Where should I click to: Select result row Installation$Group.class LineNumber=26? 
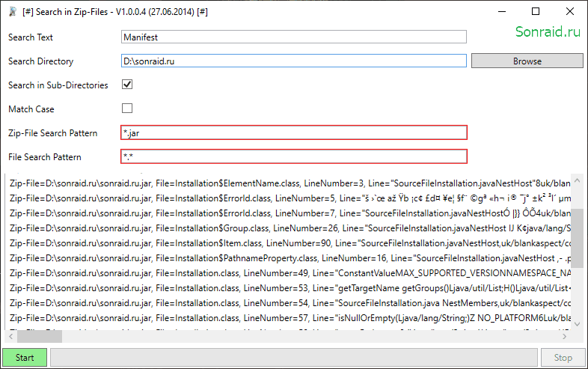click(x=288, y=228)
